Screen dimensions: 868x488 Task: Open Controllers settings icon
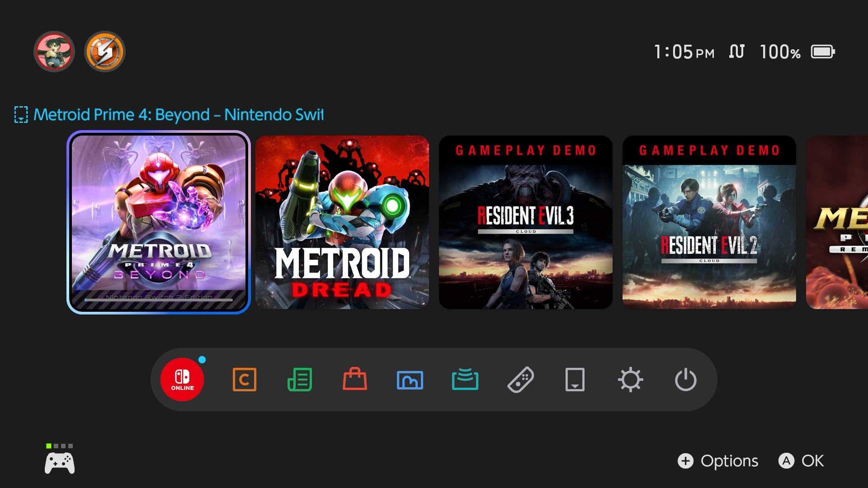(520, 380)
